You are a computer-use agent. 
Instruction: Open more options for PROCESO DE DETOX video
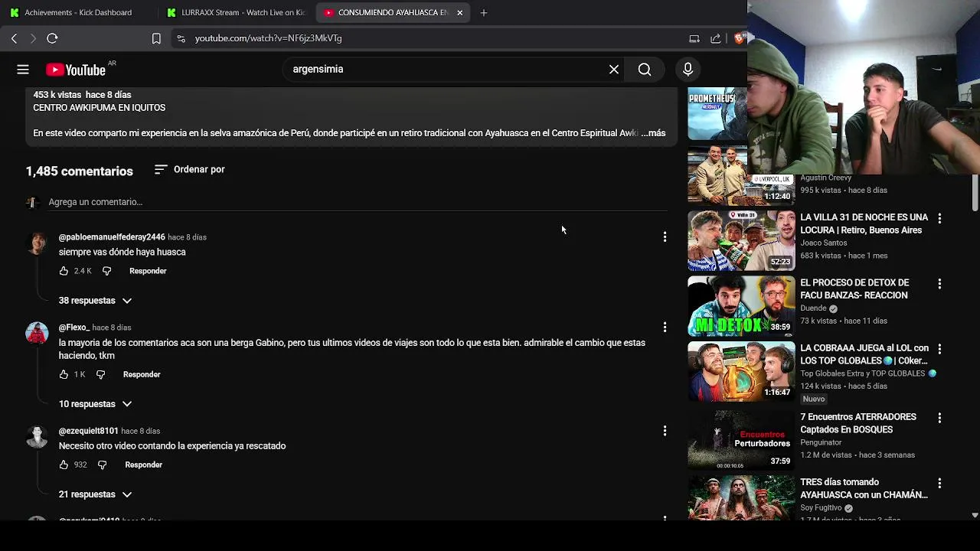point(939,283)
